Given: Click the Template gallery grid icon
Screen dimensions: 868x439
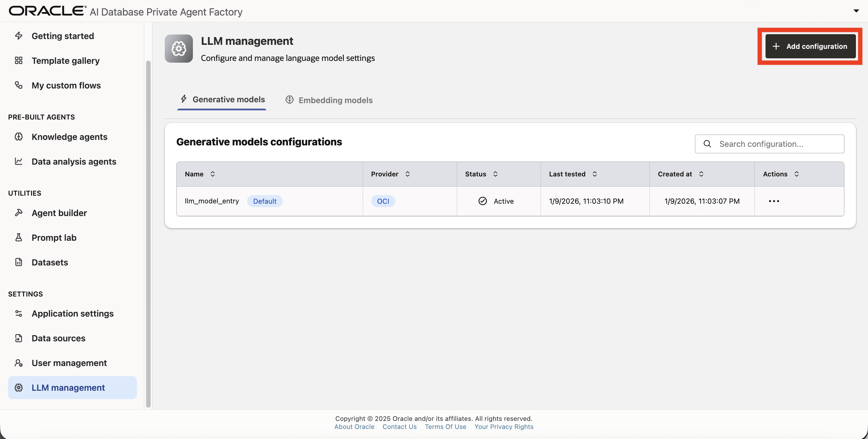Looking at the screenshot, I should pyautogui.click(x=19, y=60).
